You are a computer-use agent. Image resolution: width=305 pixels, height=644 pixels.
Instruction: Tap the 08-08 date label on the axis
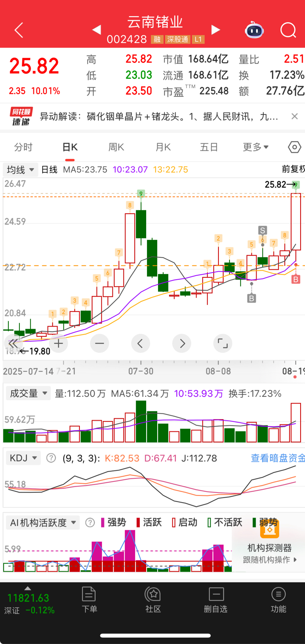[x=218, y=371]
